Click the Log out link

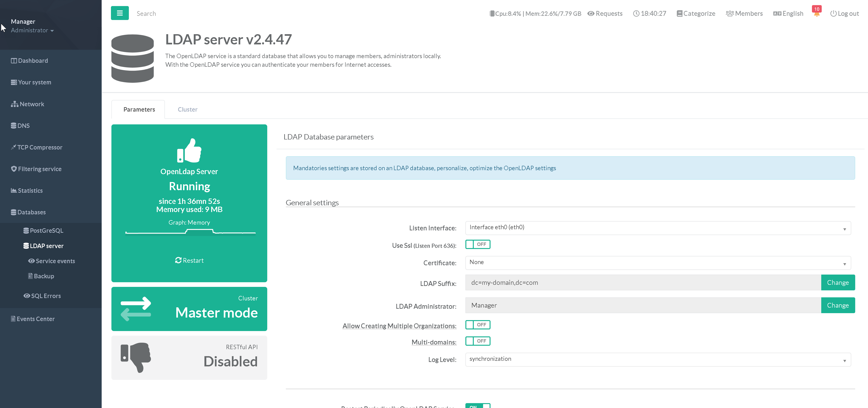coord(845,13)
